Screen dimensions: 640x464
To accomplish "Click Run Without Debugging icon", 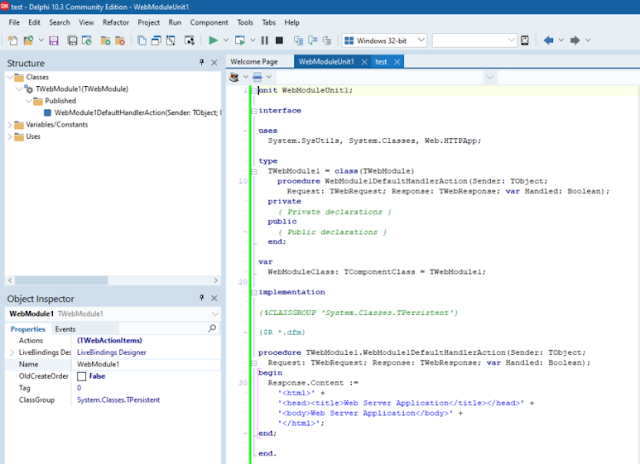I will pyautogui.click(x=240, y=40).
